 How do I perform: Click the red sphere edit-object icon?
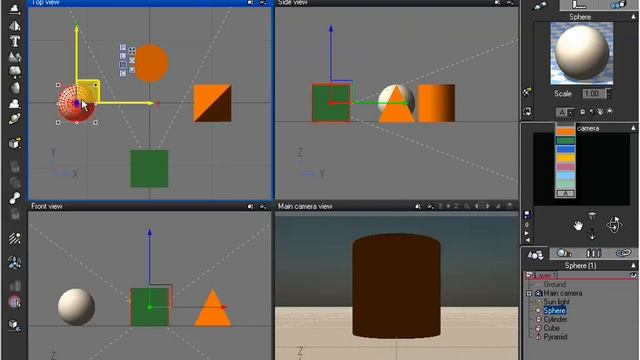15,302
